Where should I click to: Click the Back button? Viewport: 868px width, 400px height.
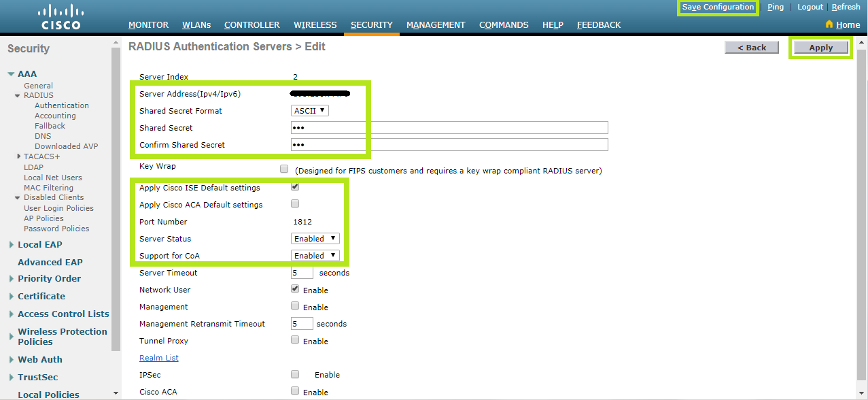coord(751,48)
